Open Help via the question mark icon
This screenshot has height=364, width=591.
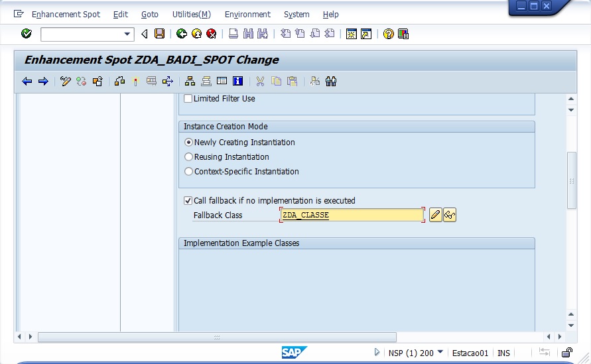pyautogui.click(x=389, y=34)
